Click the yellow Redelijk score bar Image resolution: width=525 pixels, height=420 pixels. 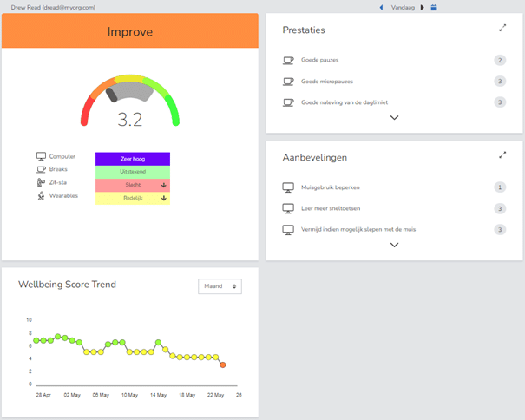pyautogui.click(x=133, y=198)
